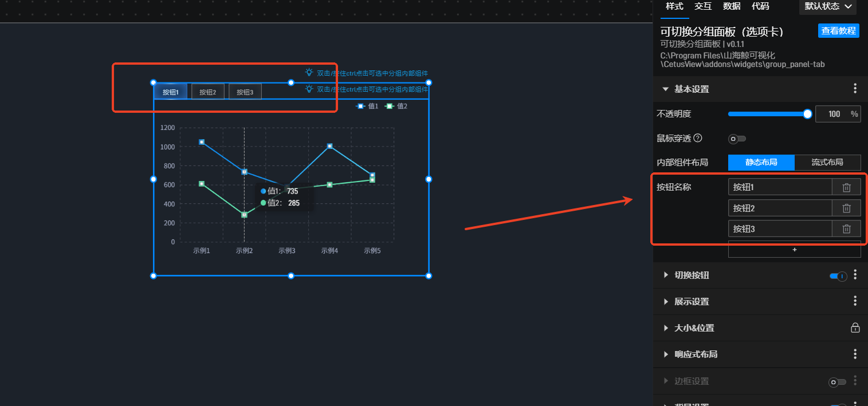The width and height of the screenshot is (868, 406).
Task: Open the 默认状态 dropdown
Action: (x=827, y=6)
